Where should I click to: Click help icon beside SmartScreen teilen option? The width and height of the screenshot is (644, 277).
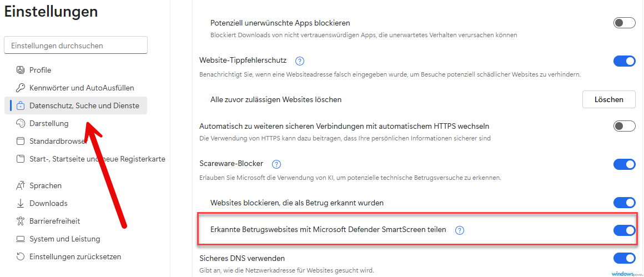click(x=459, y=230)
